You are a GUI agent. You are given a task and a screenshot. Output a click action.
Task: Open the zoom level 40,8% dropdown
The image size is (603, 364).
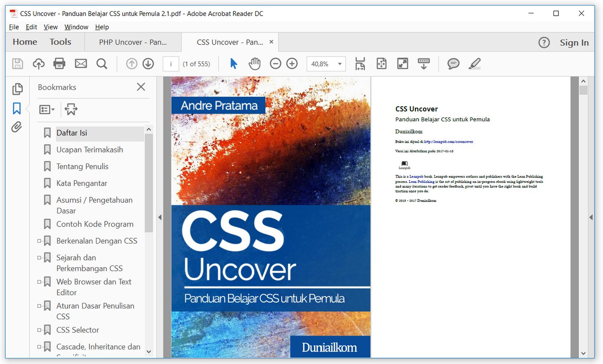coord(340,64)
